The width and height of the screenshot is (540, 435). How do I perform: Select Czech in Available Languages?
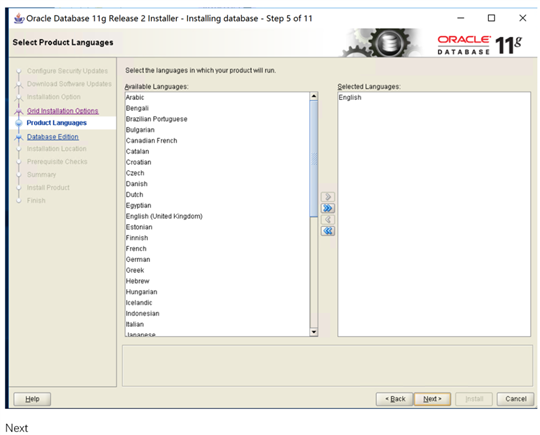217,173
